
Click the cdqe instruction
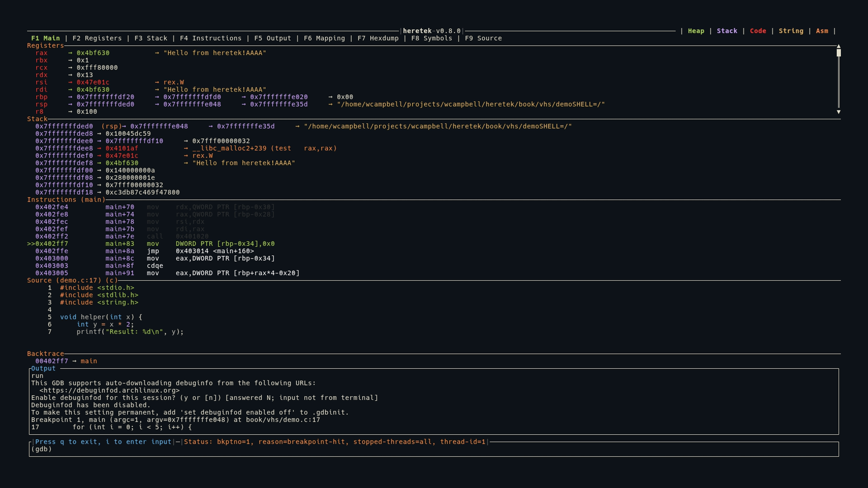pyautogui.click(x=155, y=266)
